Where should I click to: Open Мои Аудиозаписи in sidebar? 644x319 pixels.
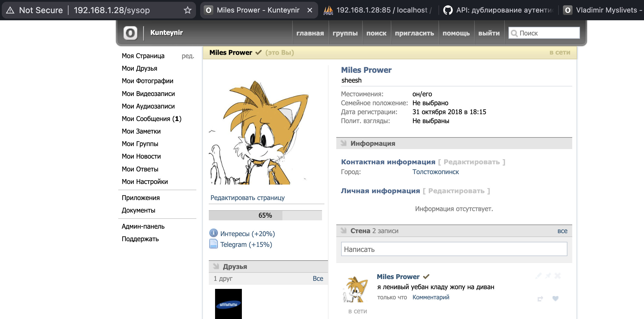click(x=148, y=106)
